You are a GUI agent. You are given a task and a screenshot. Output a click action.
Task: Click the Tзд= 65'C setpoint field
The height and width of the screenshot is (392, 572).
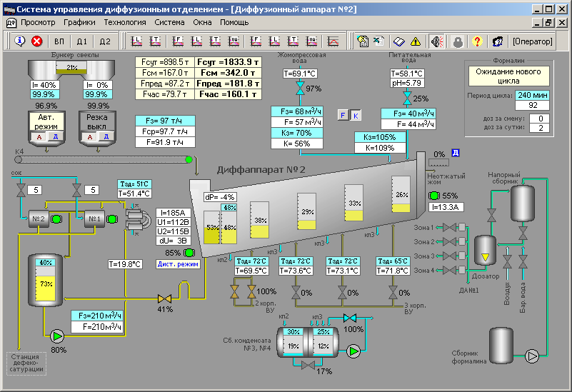pos(393,261)
